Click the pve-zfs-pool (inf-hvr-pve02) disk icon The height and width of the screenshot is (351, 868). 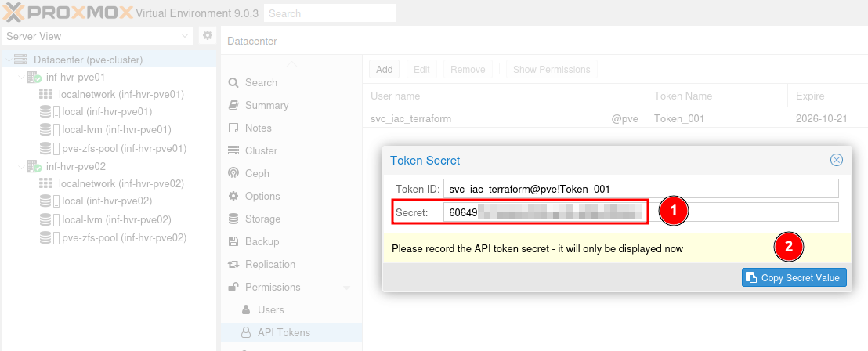tap(49, 238)
